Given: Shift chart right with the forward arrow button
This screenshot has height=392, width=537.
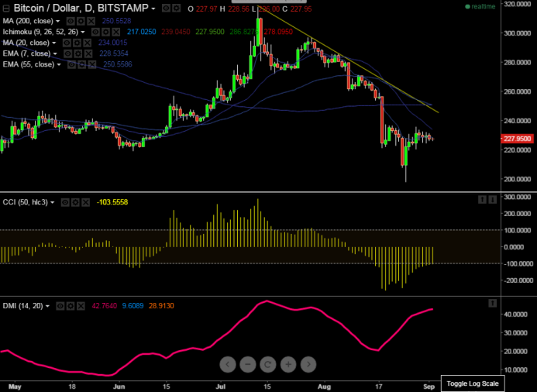Looking at the screenshot, I should (308, 364).
